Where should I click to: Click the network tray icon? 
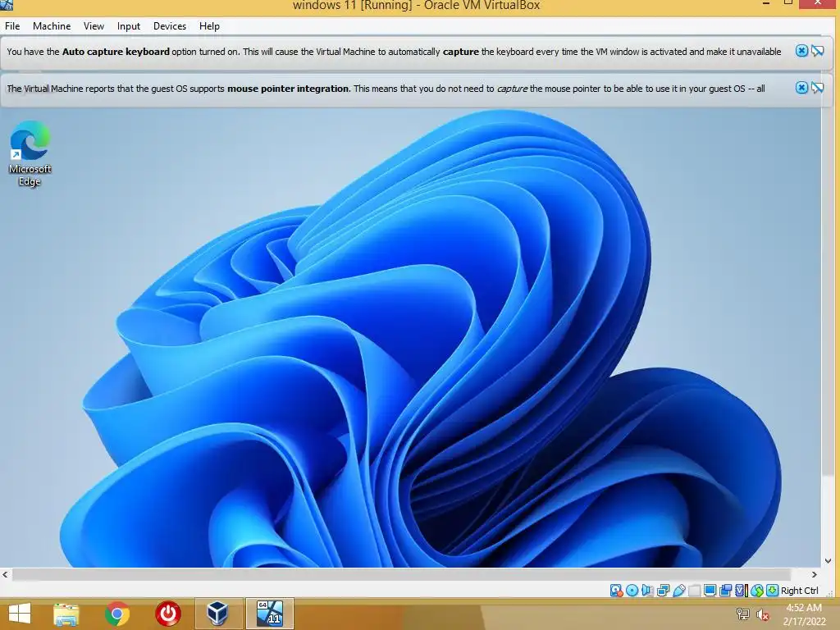[743, 614]
